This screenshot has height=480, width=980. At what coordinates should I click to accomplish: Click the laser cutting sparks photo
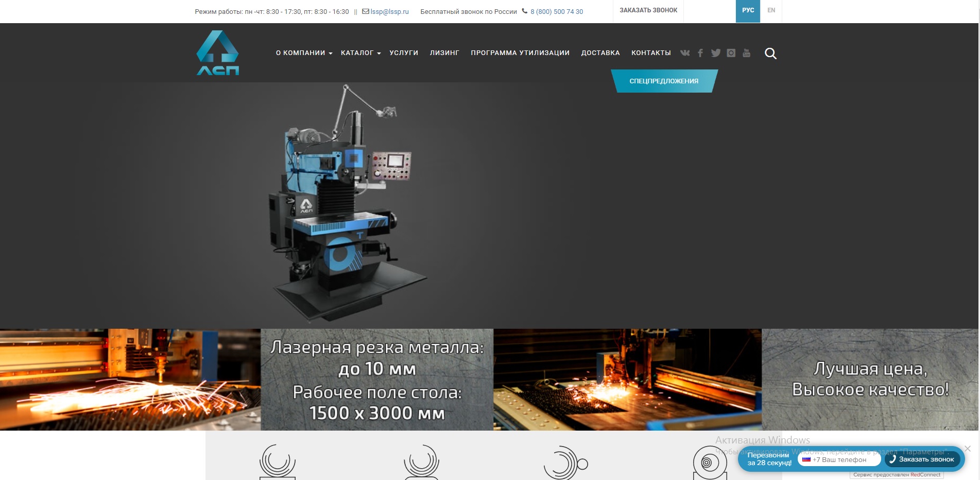tap(130, 380)
